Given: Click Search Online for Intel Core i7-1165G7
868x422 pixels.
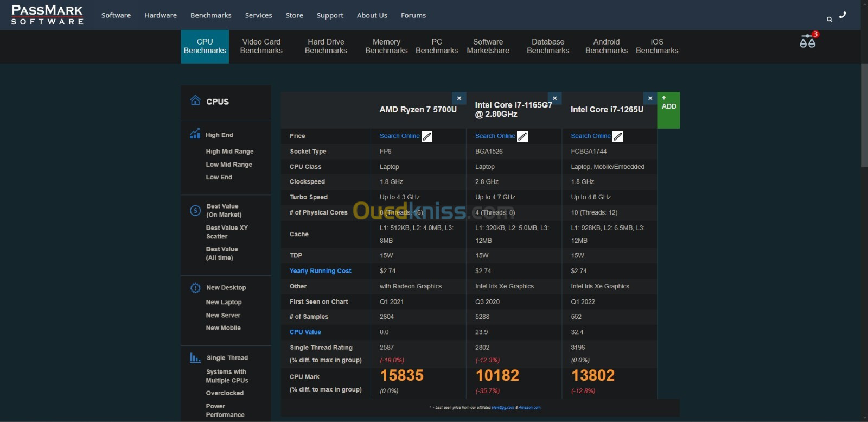Looking at the screenshot, I should coord(495,136).
